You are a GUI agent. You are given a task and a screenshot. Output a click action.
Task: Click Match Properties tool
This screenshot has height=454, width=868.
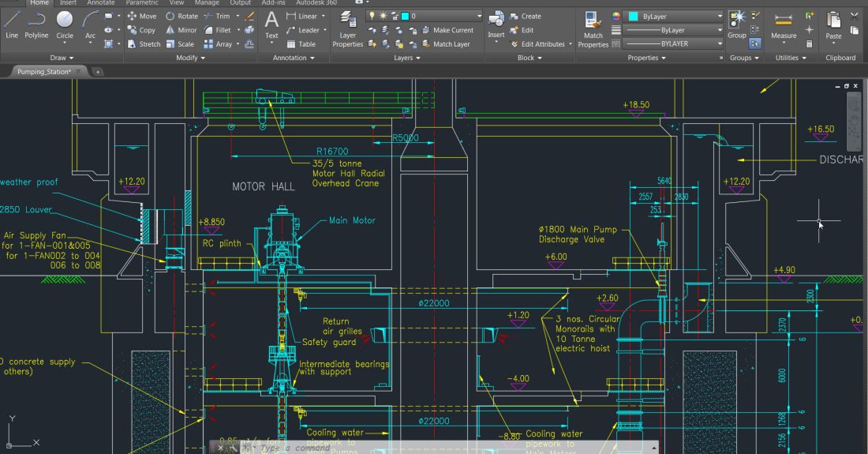[x=593, y=28]
